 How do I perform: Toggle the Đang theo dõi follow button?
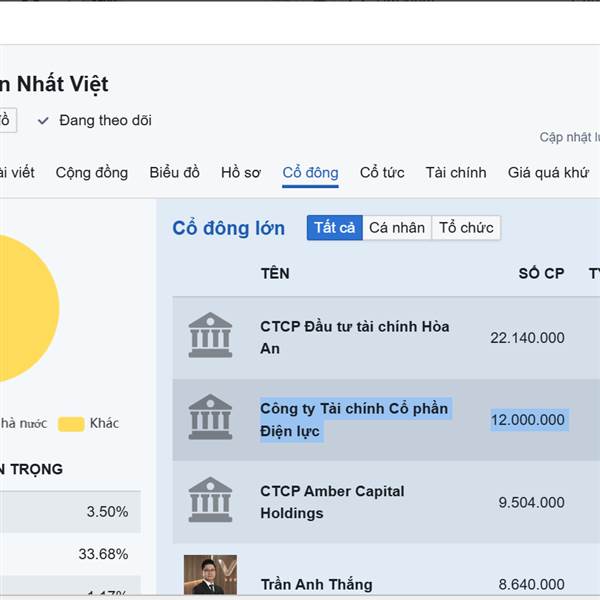click(95, 121)
